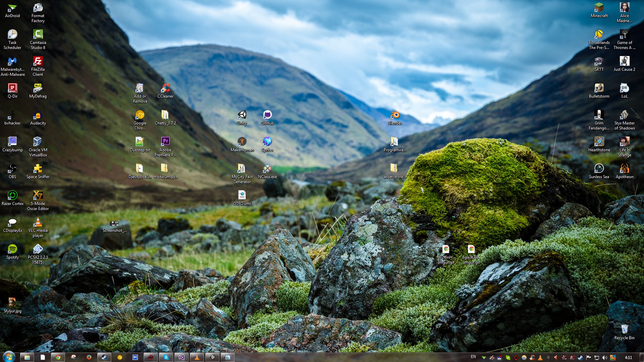Image resolution: width=644 pixels, height=362 pixels.
Task: Select the Chatty_0.7.2 folder
Action: click(165, 118)
